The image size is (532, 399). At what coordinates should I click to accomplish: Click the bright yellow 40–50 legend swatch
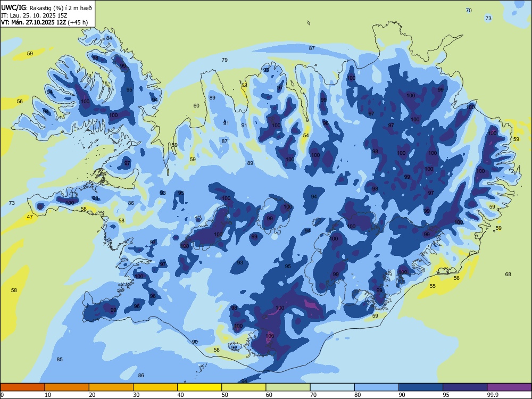click(199, 387)
